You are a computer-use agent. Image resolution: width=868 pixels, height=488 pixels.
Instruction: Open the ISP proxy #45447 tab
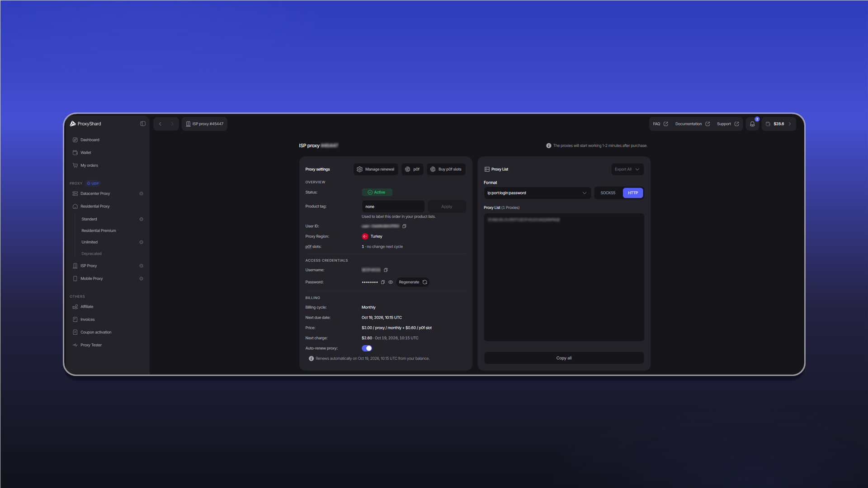[204, 124]
